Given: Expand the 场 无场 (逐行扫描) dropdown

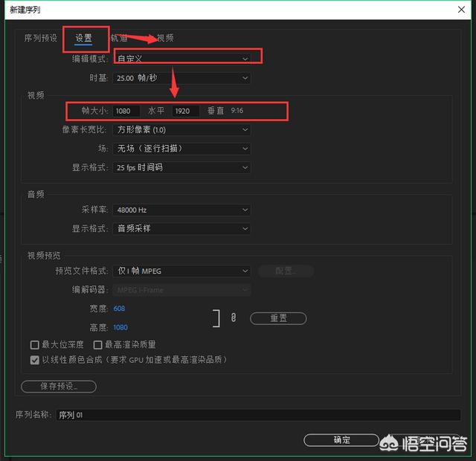Looking at the screenshot, I should click(181, 149).
